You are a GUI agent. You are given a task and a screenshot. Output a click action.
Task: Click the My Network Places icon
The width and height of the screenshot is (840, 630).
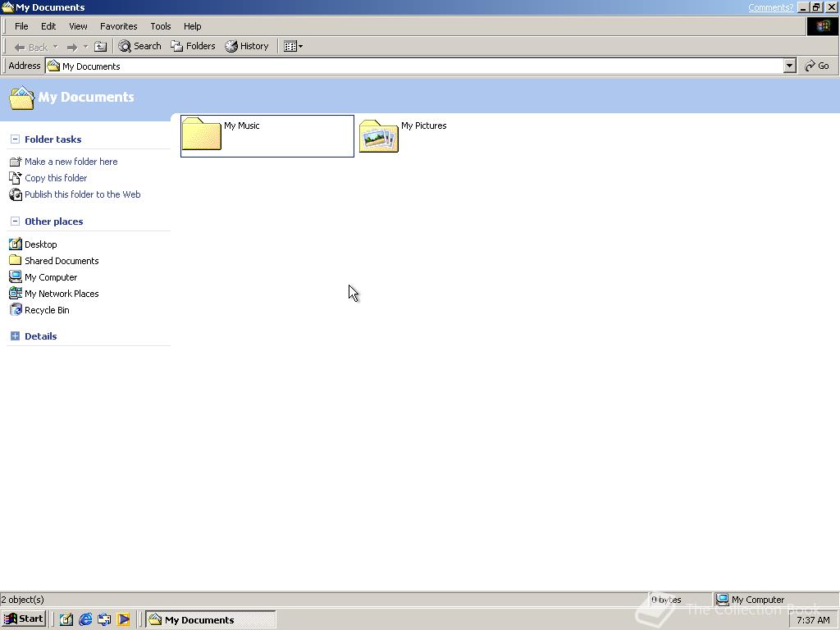click(16, 294)
